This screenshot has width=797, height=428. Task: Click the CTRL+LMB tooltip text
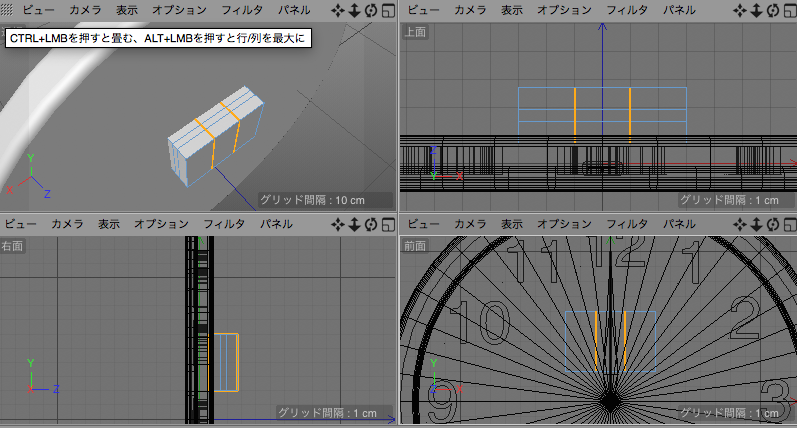click(158, 38)
